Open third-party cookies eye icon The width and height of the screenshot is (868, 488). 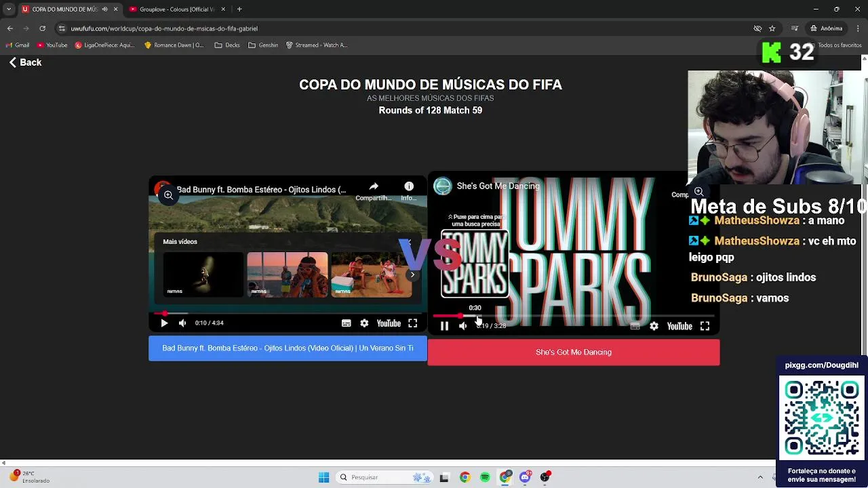757,28
